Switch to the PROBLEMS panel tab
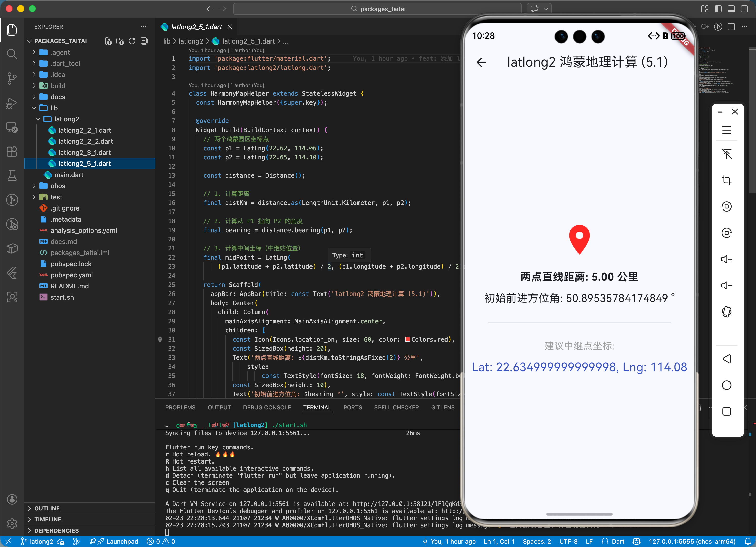The width and height of the screenshot is (756, 547). click(180, 407)
